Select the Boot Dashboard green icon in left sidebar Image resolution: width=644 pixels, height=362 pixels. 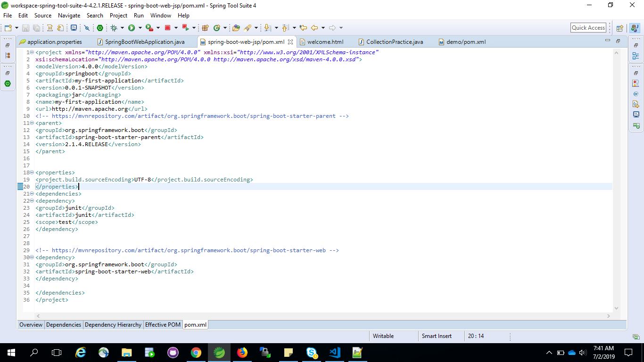7,83
